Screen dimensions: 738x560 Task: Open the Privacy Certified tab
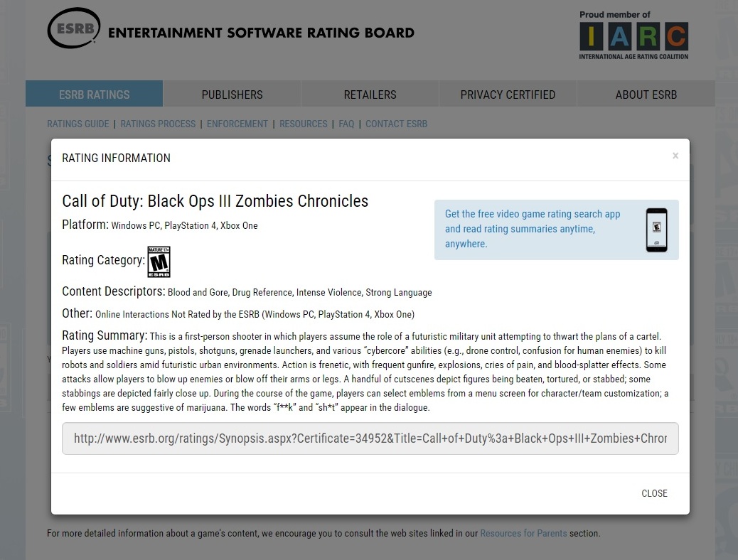(x=508, y=95)
